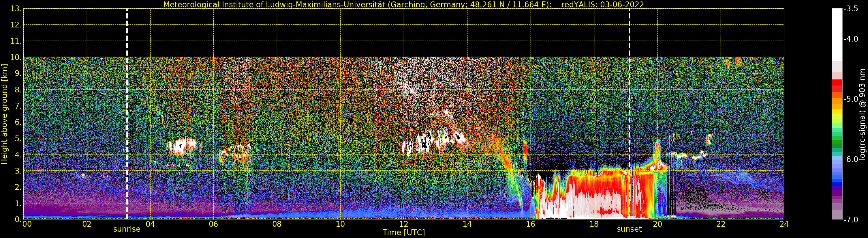
Task: Click the colorbar tick label '-3.5'
Action: [851, 9]
